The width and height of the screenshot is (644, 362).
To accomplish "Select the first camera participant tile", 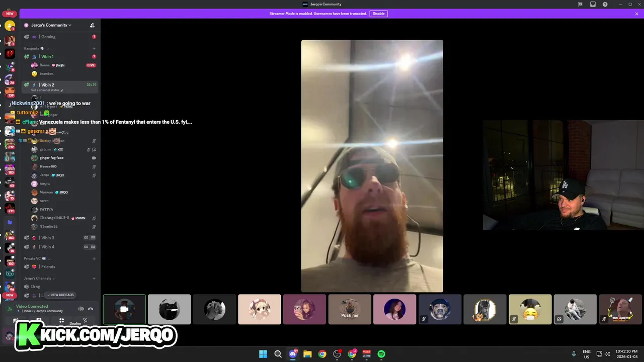I will pos(124,309).
